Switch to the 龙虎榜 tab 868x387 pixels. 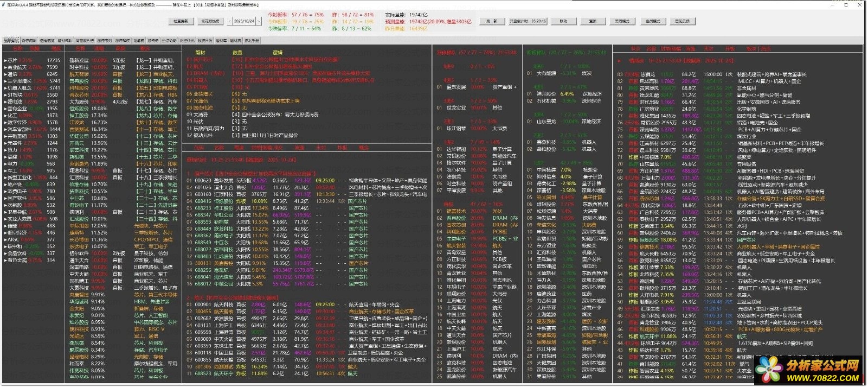click(x=139, y=41)
